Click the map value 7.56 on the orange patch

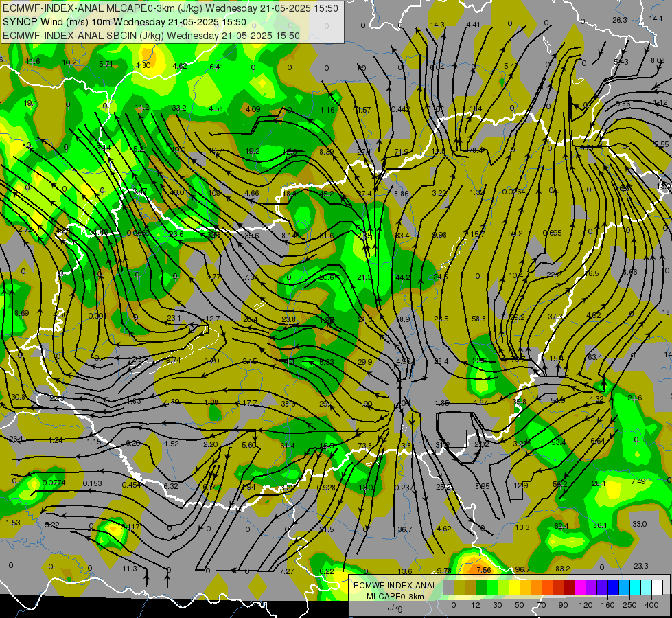(484, 569)
